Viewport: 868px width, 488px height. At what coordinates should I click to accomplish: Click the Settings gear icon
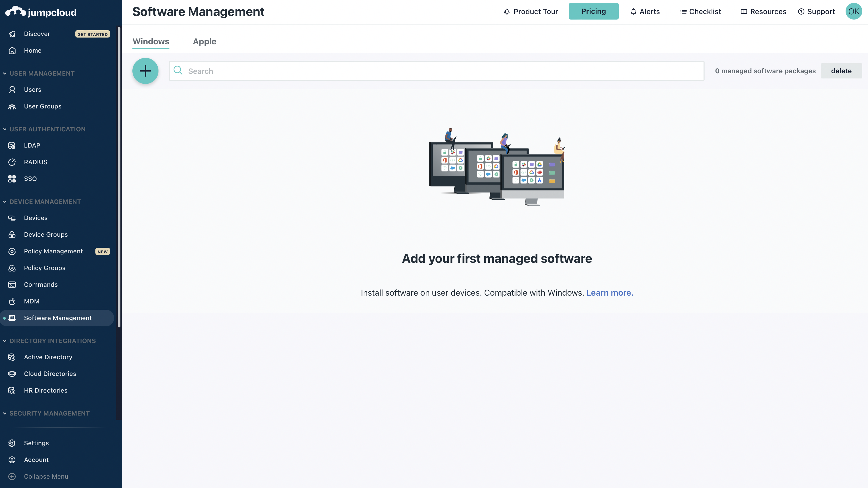pos(12,443)
